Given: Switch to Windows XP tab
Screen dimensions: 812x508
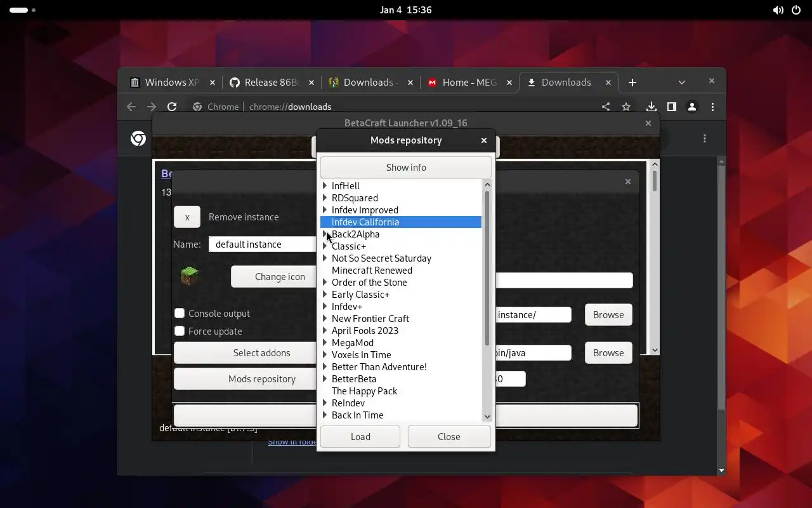Looking at the screenshot, I should 171,83.
